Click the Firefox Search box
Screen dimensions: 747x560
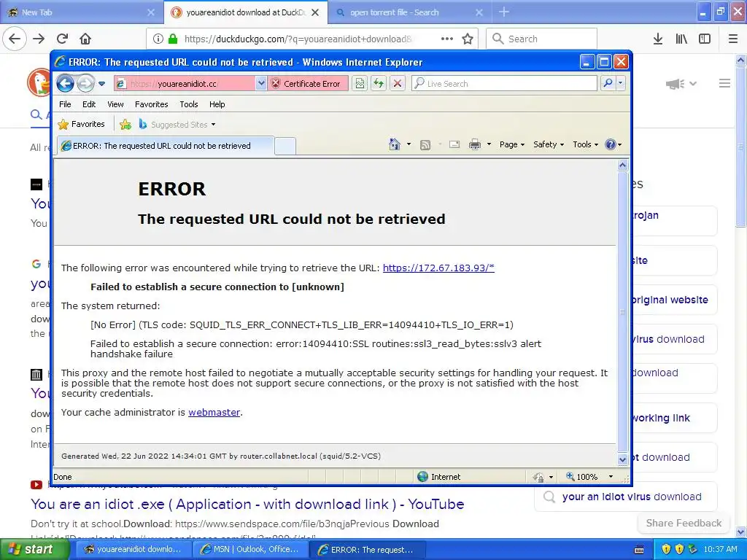542,39
